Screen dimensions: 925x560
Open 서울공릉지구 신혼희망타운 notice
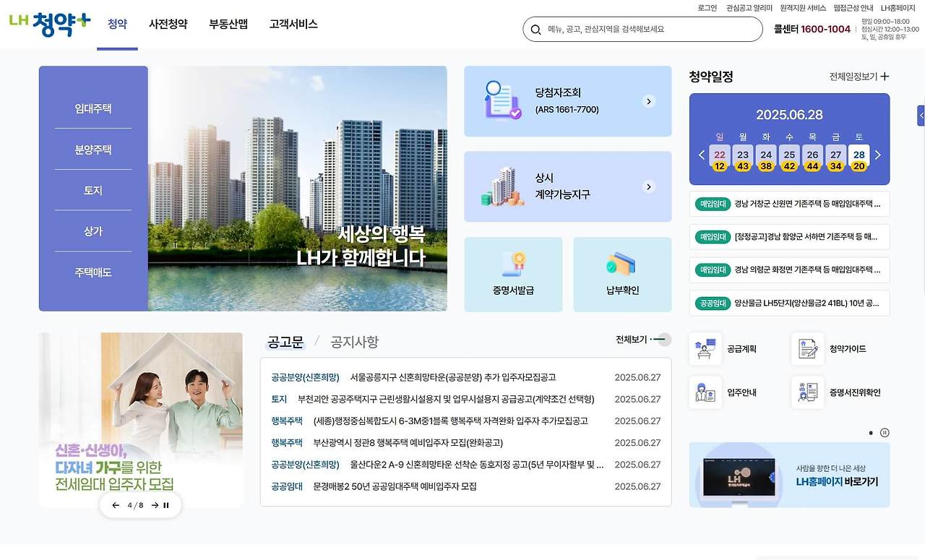click(x=465, y=377)
